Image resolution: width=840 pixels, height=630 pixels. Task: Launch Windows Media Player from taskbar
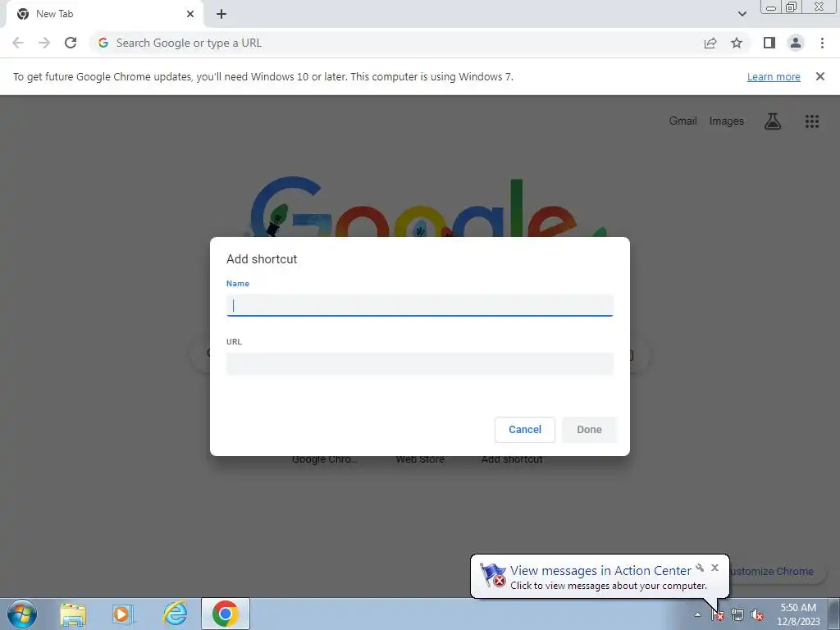point(123,614)
